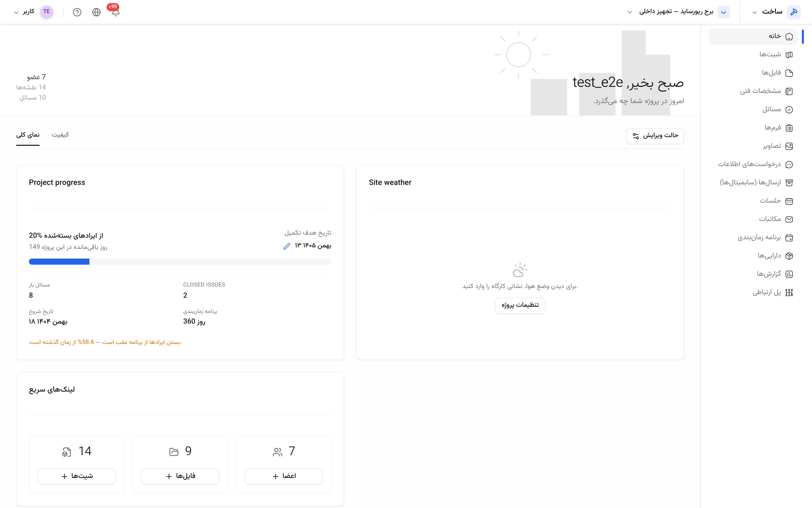Open گزارش‌ها in the sidebar
Screen dimensions: 812x508
(753, 274)
